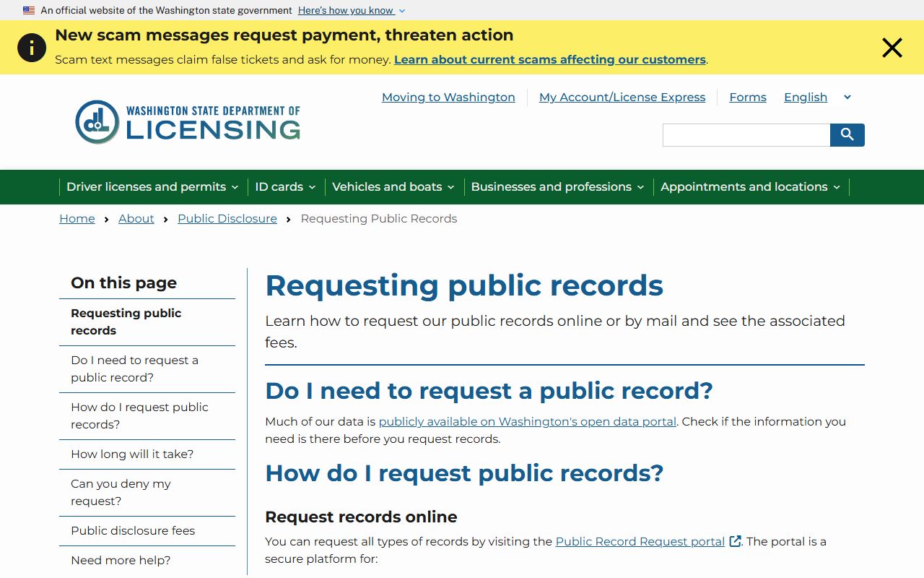Image resolution: width=924 pixels, height=578 pixels.
Task: Jump to 'How long will it take?' section
Action: (x=147, y=454)
